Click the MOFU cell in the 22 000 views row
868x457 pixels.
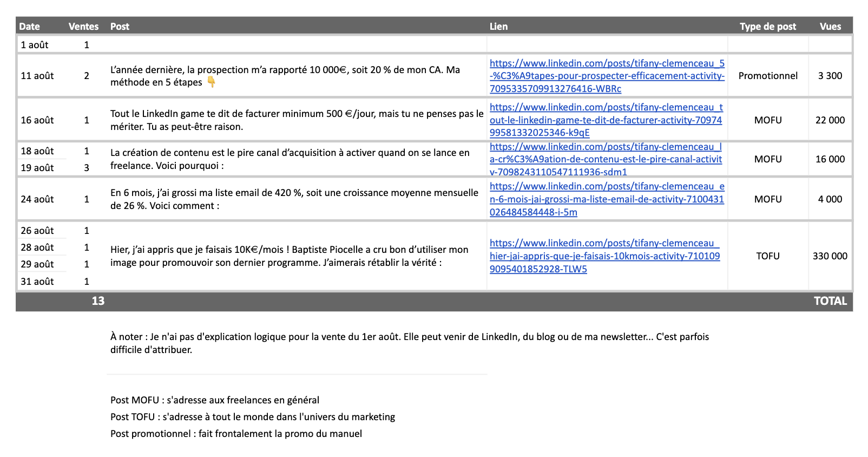768,120
